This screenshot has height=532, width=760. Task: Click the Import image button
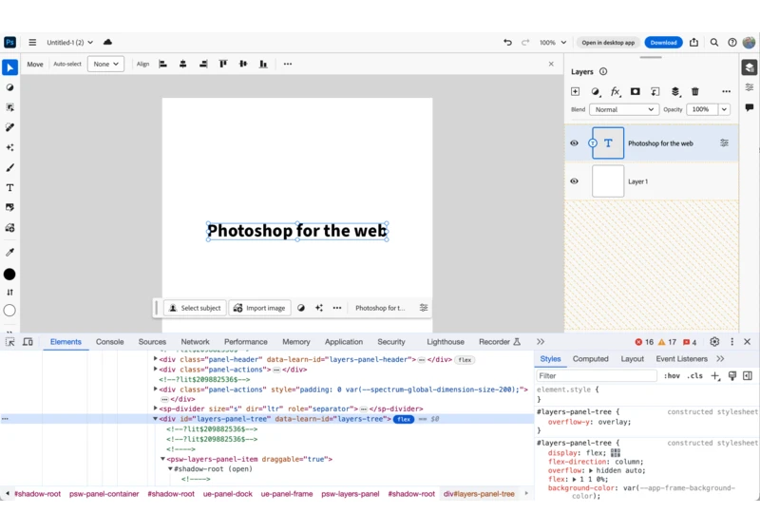pos(259,308)
